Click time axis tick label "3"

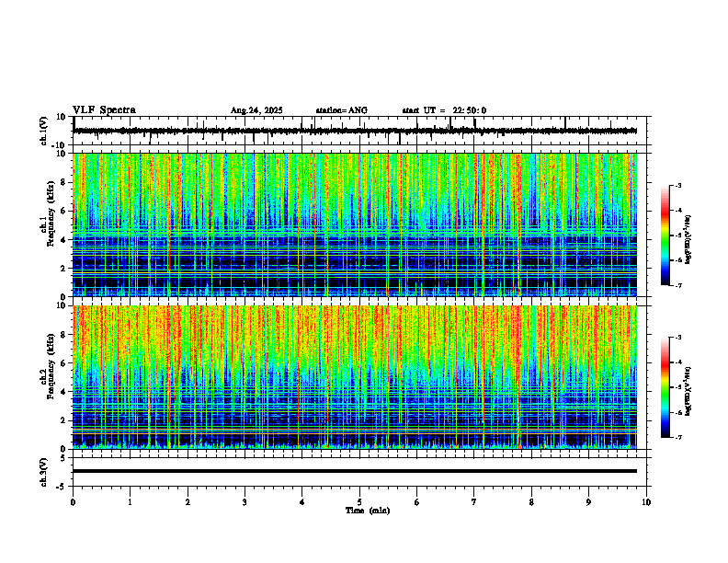coord(245,502)
